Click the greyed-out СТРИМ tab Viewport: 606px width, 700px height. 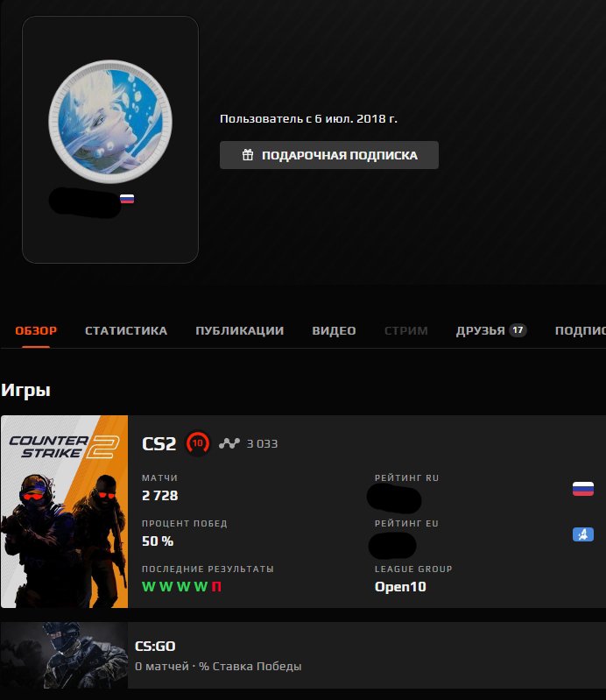click(x=406, y=330)
